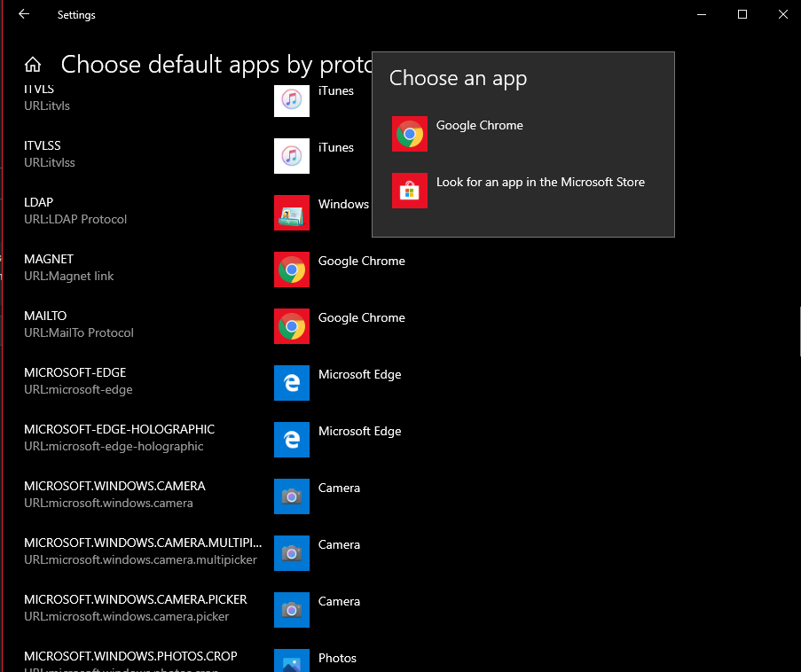Click Camera icon for CAMERA.PICKER protocol
This screenshot has width=801, height=672.
pos(291,610)
